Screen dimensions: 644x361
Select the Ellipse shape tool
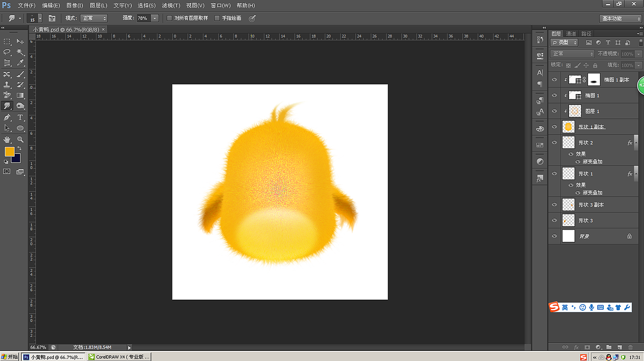pyautogui.click(x=20, y=128)
